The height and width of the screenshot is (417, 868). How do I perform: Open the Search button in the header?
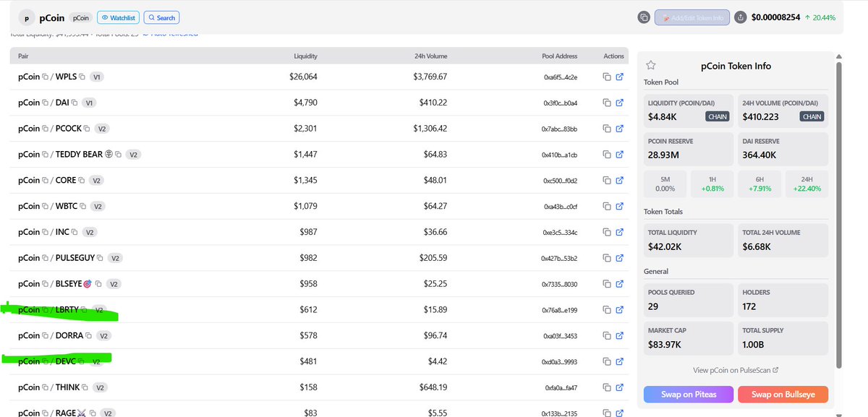tap(161, 17)
